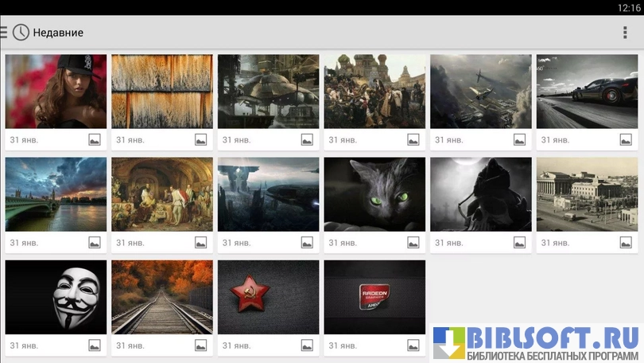Open the red Soviet star image

268,297
